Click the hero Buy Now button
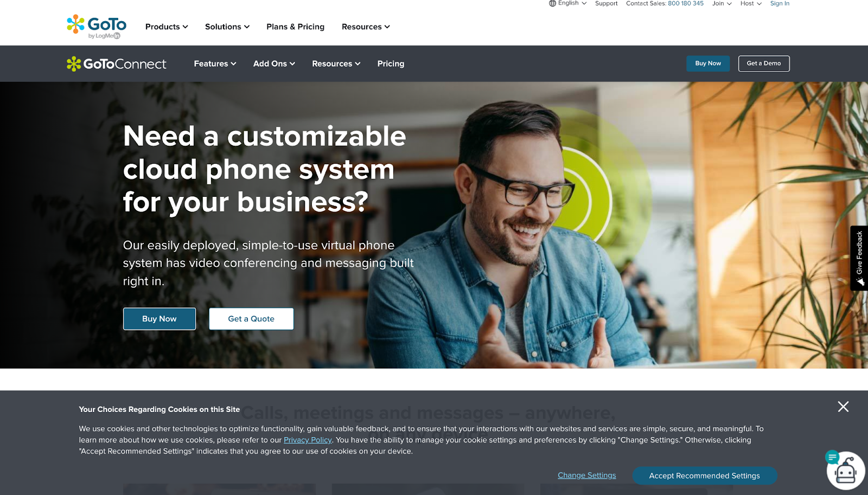868x495 pixels. (159, 319)
